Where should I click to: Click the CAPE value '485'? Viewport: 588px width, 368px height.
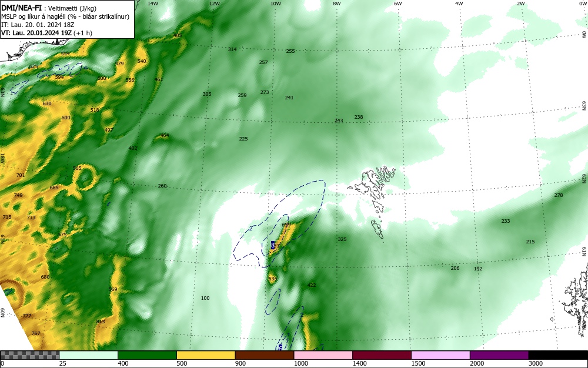[178, 36]
